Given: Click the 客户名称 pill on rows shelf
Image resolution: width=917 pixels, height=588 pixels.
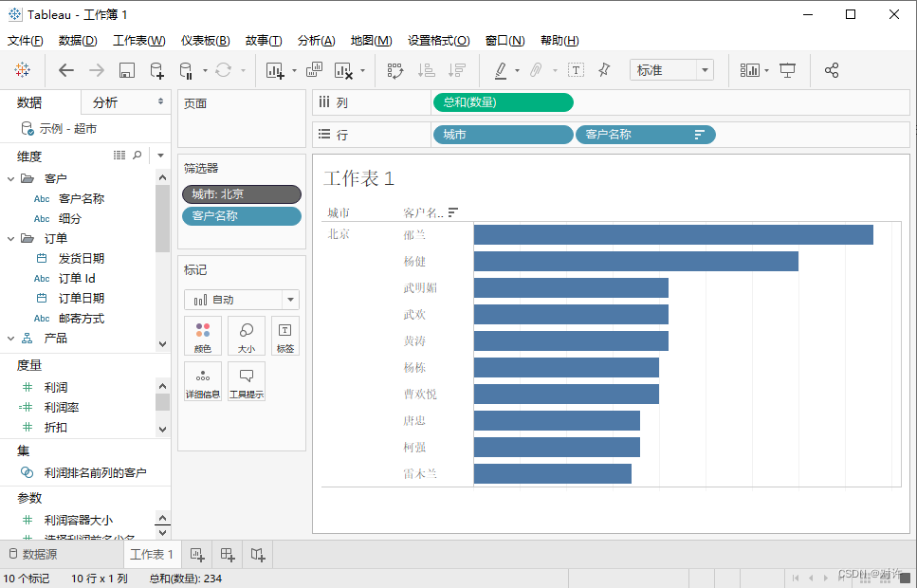Looking at the screenshot, I should click(646, 135).
